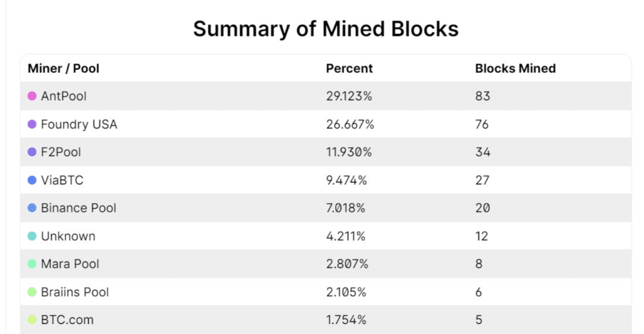The width and height of the screenshot is (644, 334).
Task: Click the Blocks Mined column header
Action: [515, 69]
